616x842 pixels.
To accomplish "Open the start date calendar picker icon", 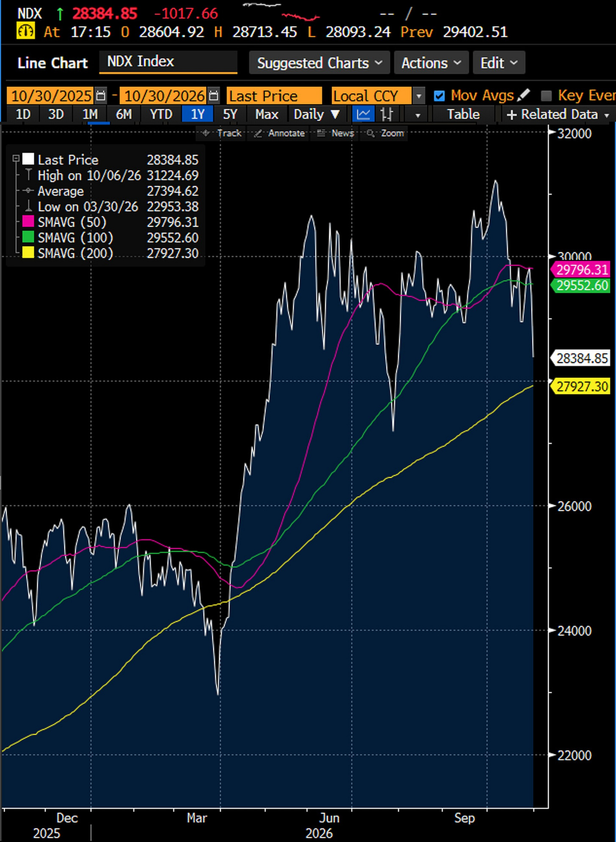I will pyautogui.click(x=101, y=96).
